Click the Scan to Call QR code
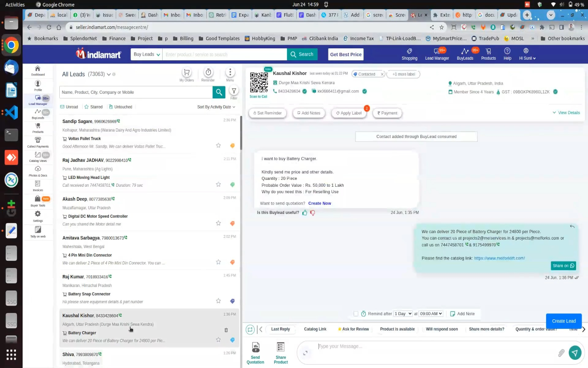The image size is (588, 368). (x=259, y=83)
